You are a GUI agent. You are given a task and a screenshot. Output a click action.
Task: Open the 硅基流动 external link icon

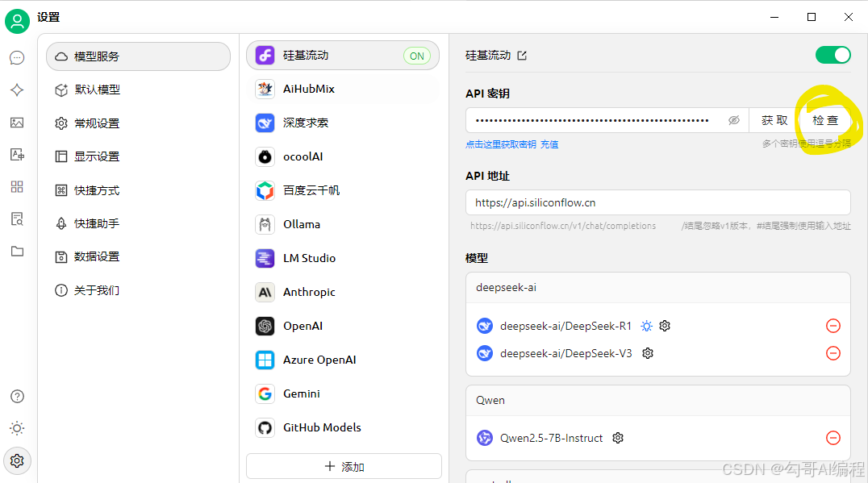522,56
